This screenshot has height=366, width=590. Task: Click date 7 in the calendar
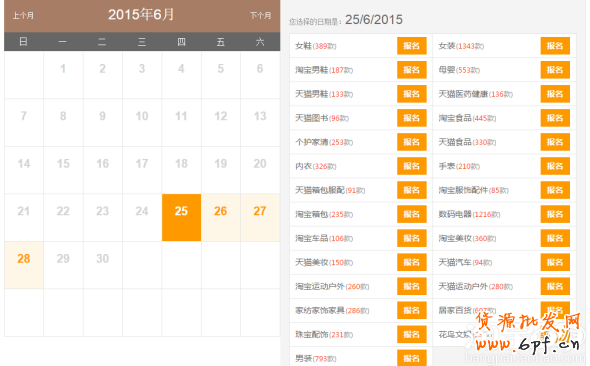pyautogui.click(x=24, y=123)
